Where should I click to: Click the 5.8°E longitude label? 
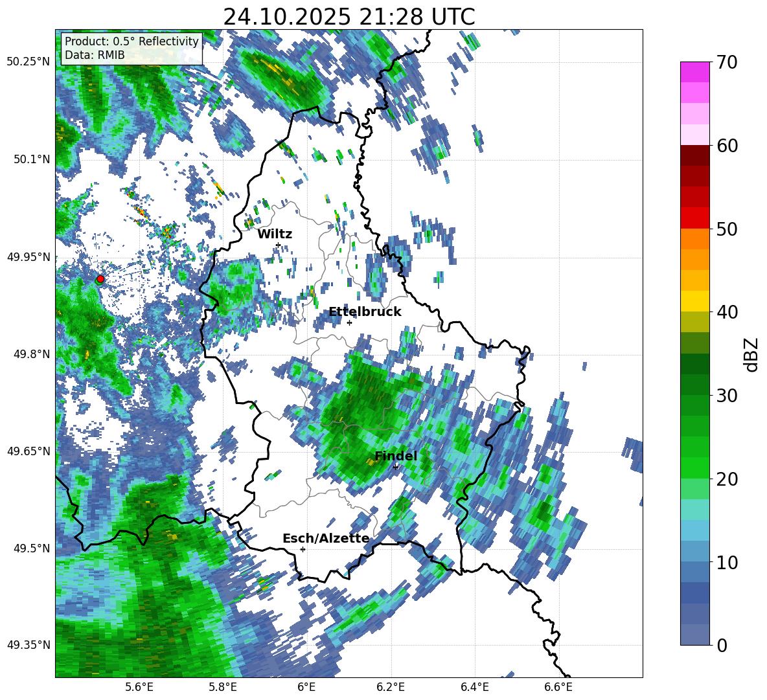click(x=223, y=687)
